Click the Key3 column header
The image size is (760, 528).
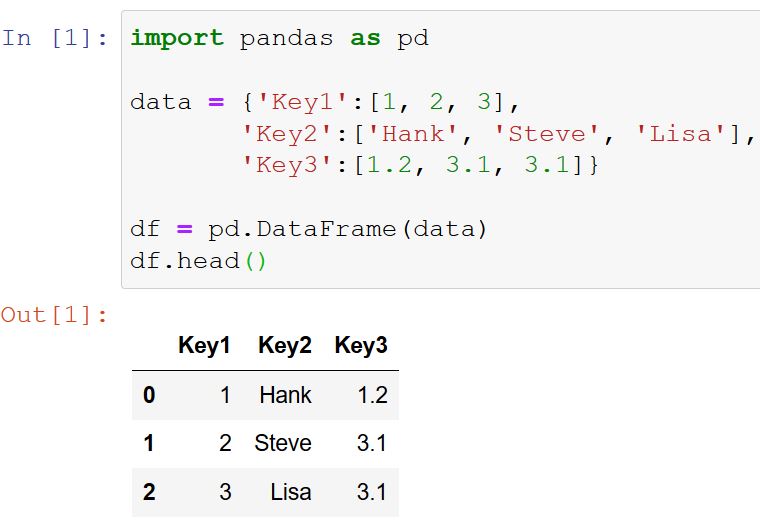[361, 345]
